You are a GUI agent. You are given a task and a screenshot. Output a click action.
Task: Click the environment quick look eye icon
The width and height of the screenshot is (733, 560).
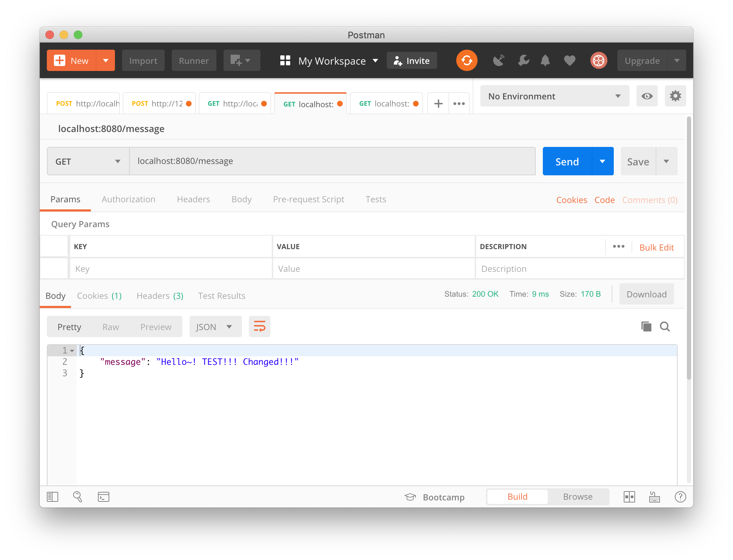tap(647, 96)
